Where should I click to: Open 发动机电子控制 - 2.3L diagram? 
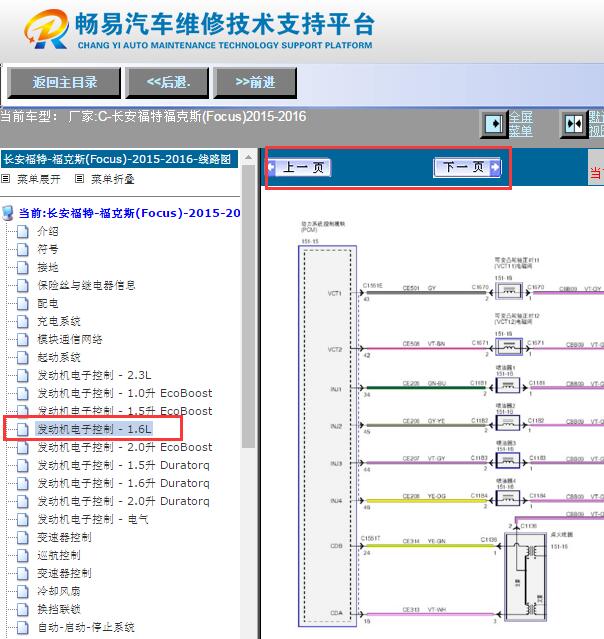coord(95,375)
